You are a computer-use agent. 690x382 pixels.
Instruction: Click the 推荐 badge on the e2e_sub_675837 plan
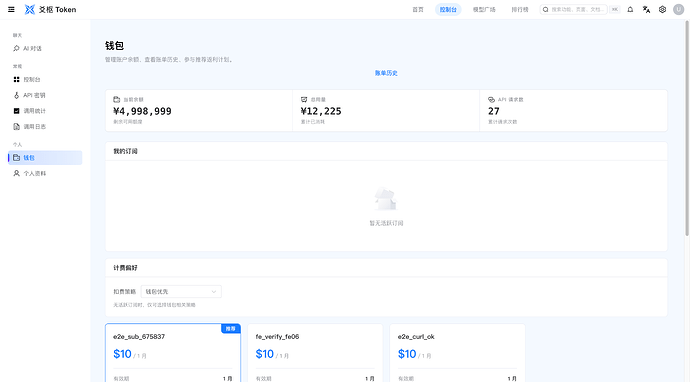click(231, 329)
